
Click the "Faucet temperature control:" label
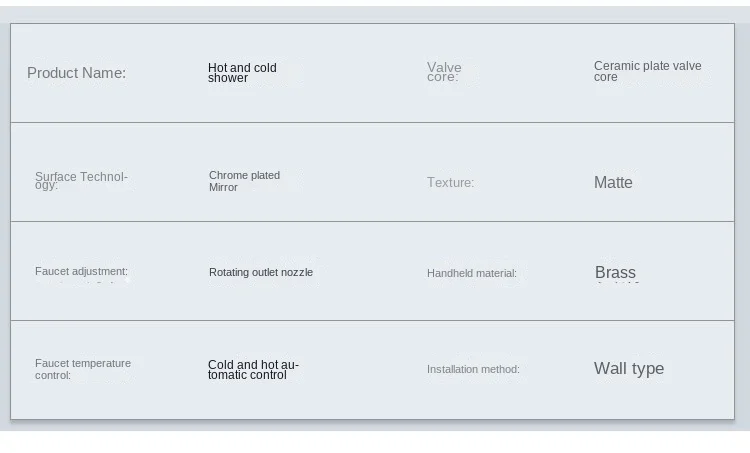[82, 369]
